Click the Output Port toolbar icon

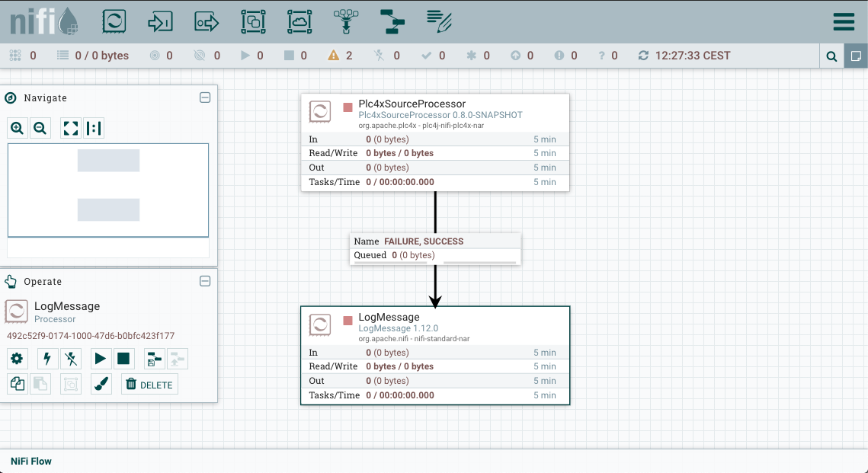click(207, 21)
